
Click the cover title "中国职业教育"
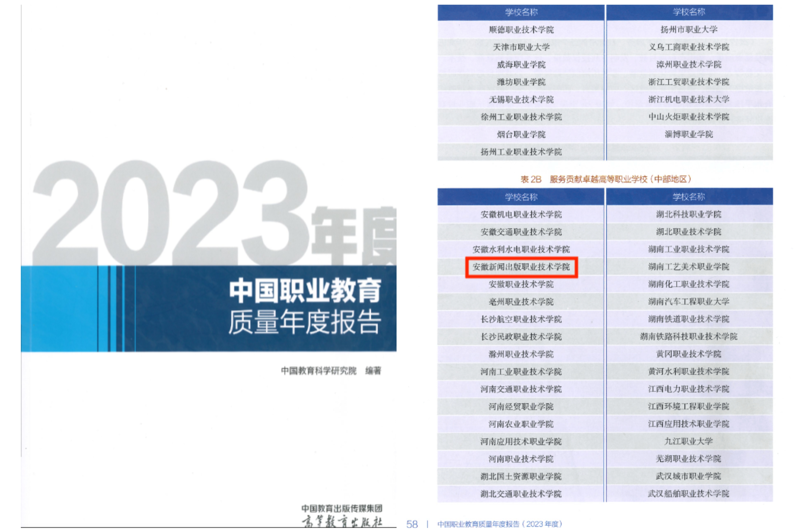click(x=305, y=291)
